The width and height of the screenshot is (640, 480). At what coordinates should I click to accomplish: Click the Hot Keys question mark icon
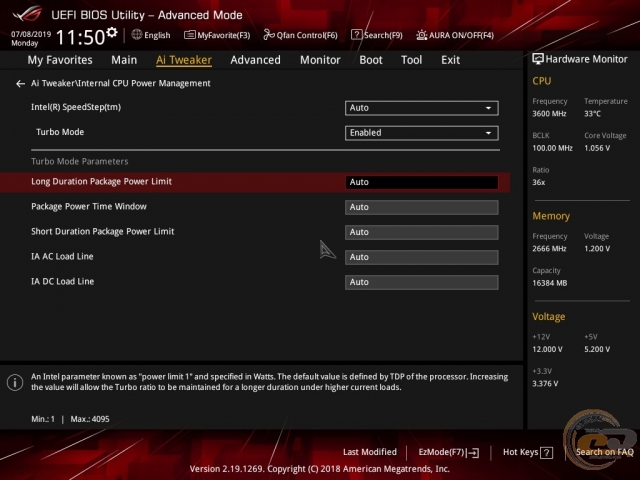click(547, 453)
